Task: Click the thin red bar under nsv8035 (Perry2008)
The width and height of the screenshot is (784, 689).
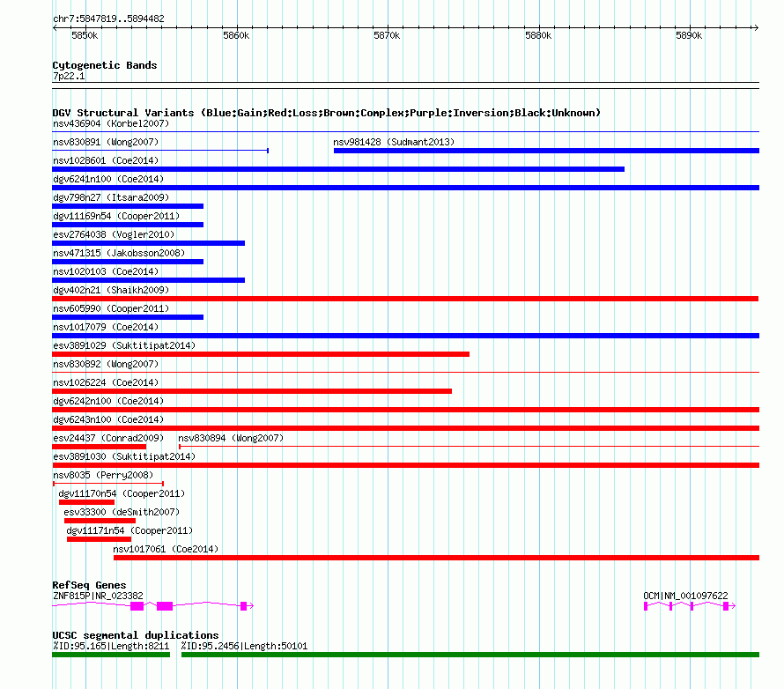Action: click(108, 484)
